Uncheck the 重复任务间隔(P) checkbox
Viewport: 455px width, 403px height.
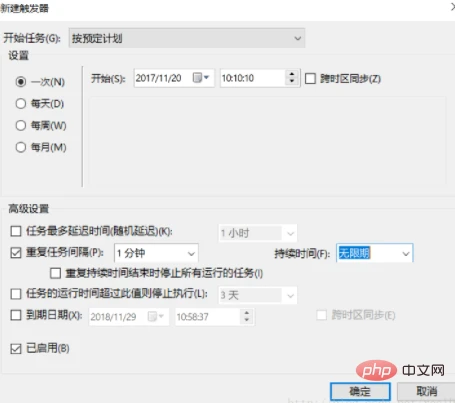click(16, 253)
